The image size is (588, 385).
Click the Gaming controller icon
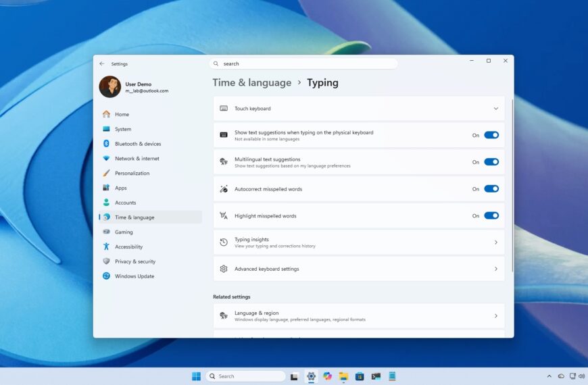click(107, 232)
